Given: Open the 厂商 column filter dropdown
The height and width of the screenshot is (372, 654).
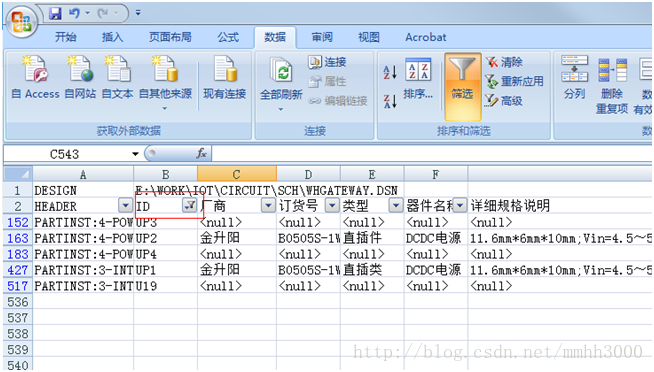Looking at the screenshot, I should (268, 206).
